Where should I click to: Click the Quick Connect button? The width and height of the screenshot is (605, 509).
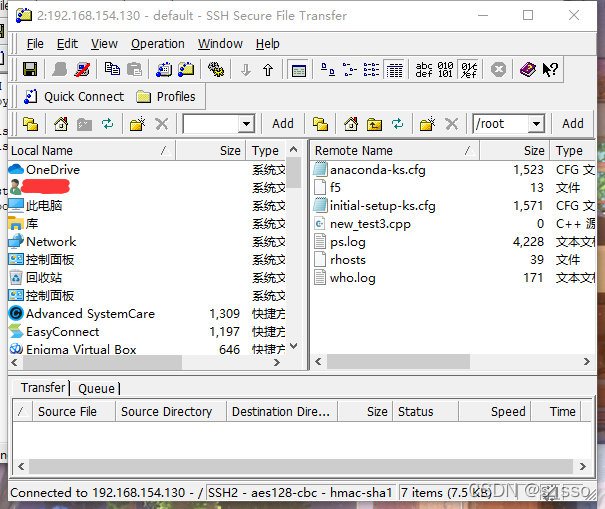point(74,96)
